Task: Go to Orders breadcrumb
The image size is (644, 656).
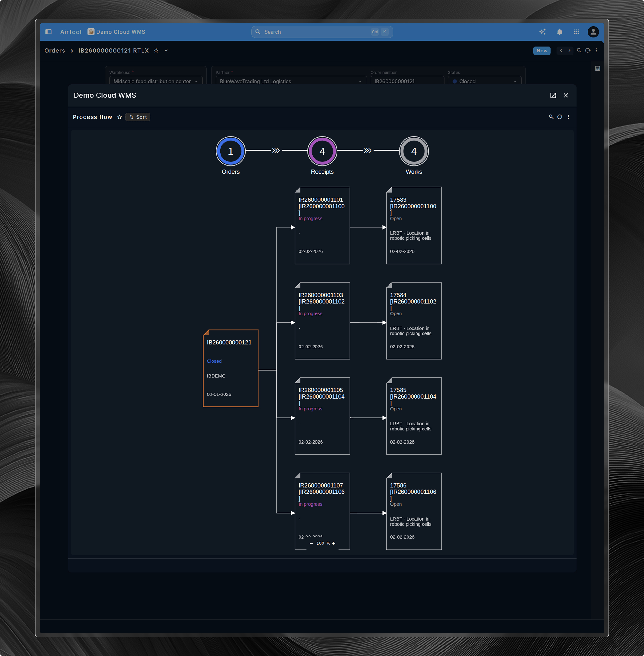Action: [55, 51]
